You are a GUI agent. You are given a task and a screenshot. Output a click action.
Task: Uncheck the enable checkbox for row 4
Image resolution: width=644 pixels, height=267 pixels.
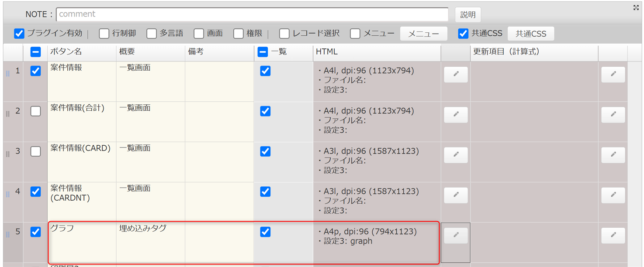(x=35, y=192)
